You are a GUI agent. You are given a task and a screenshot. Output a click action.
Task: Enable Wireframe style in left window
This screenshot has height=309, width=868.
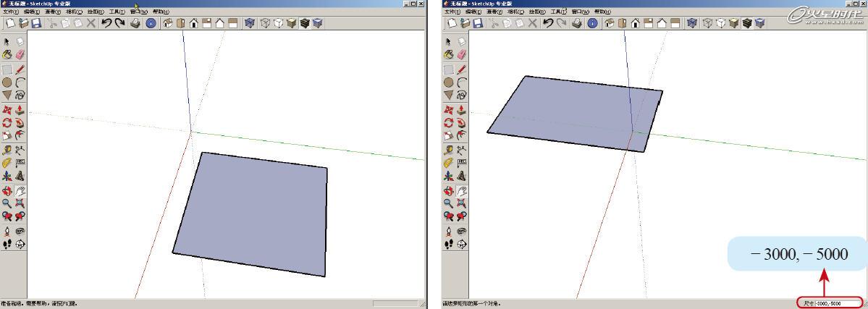coord(266,23)
